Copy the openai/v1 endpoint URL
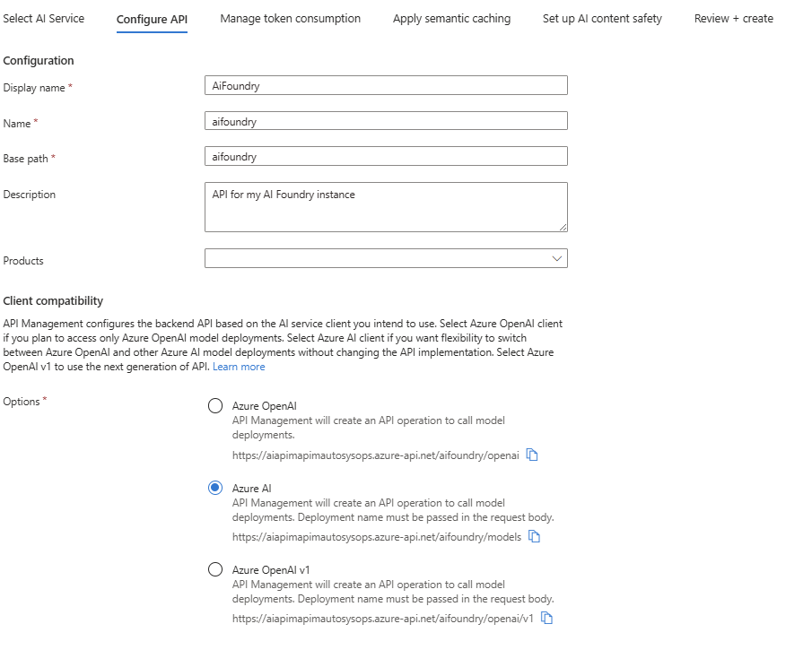 546,618
